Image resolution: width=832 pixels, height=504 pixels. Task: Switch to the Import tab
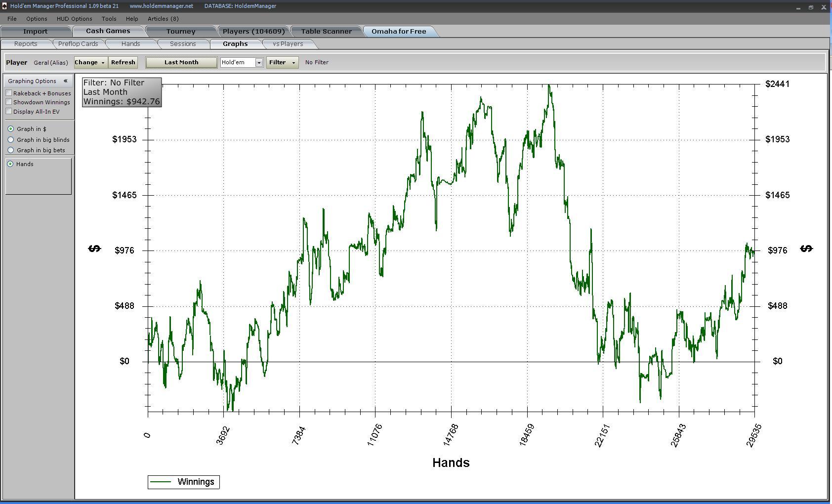tap(36, 31)
